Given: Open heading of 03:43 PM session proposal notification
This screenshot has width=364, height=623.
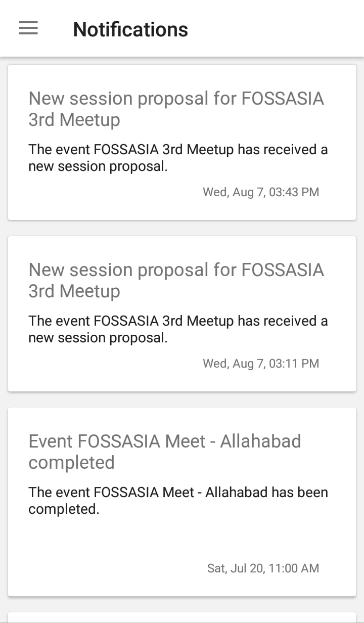Looking at the screenshot, I should pyautogui.click(x=176, y=109).
